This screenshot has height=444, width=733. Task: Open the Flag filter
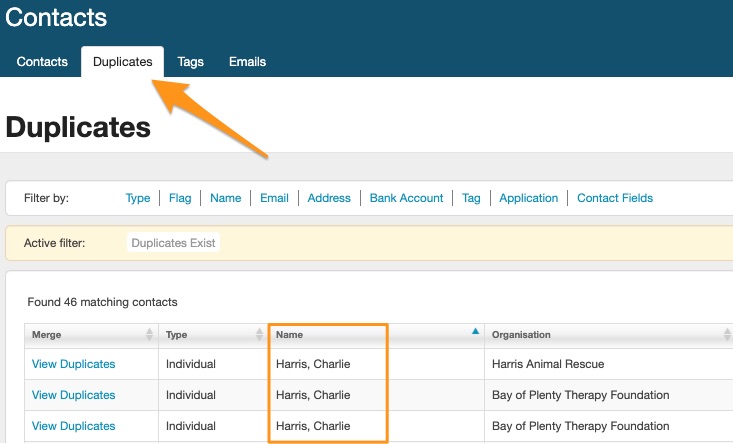pos(180,198)
